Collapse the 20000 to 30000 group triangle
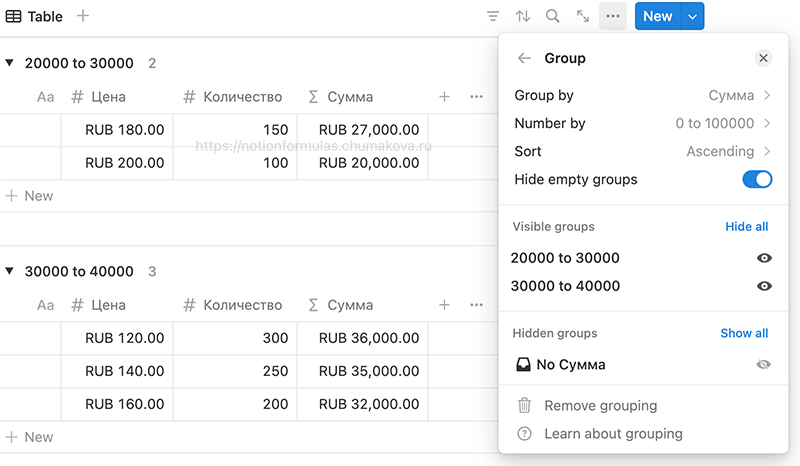This screenshot has height=466, width=800. [x=9, y=63]
